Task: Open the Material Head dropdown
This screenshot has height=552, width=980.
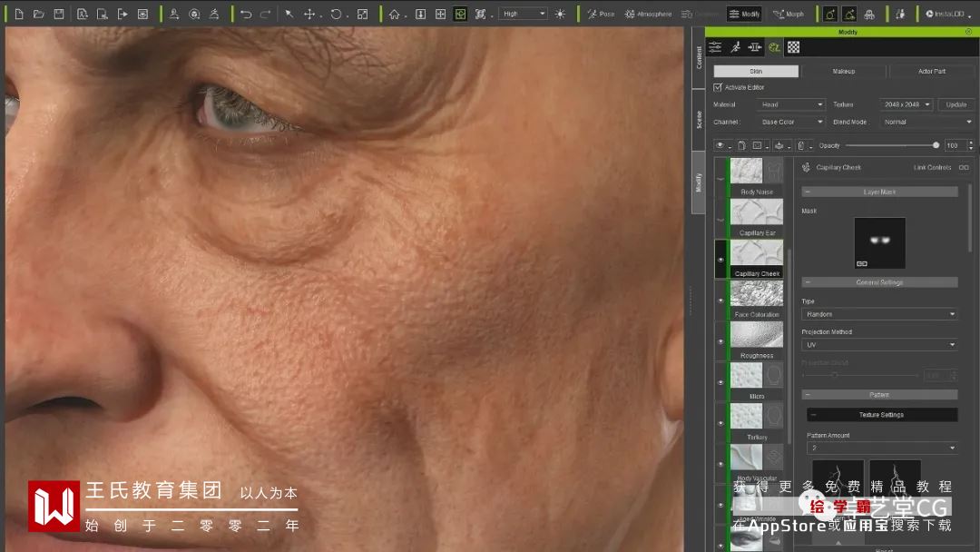Action: pyautogui.click(x=791, y=104)
